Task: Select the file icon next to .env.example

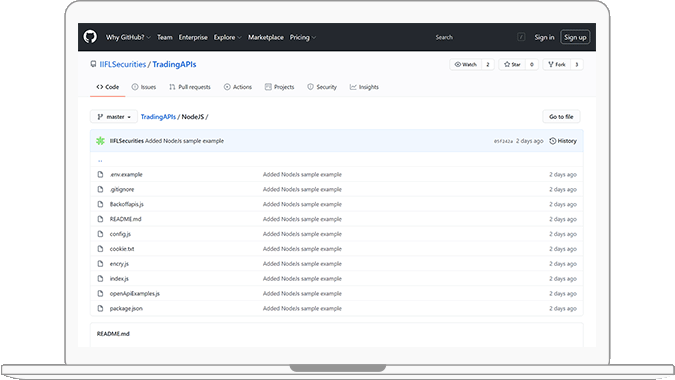Action: pyautogui.click(x=100, y=174)
